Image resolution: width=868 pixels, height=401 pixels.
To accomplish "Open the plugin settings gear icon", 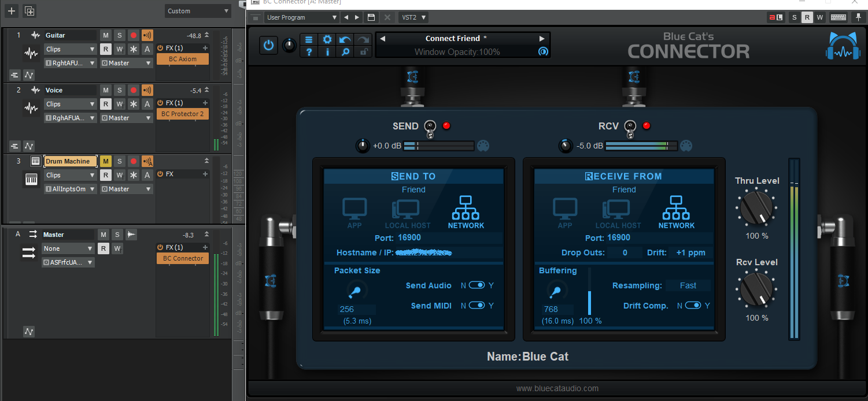I will click(x=327, y=39).
